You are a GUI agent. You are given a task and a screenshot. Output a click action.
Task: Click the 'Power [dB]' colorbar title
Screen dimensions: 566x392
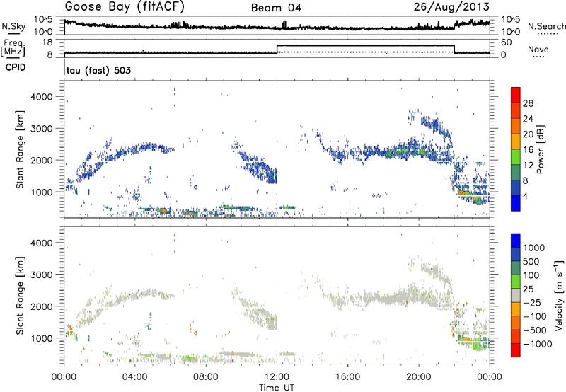click(x=541, y=149)
